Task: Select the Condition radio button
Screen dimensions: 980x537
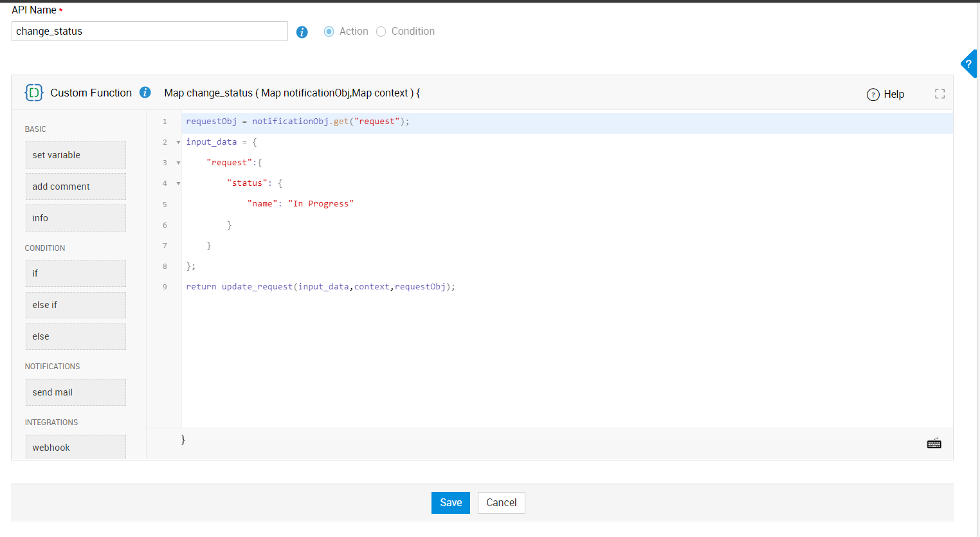Action: click(x=381, y=32)
